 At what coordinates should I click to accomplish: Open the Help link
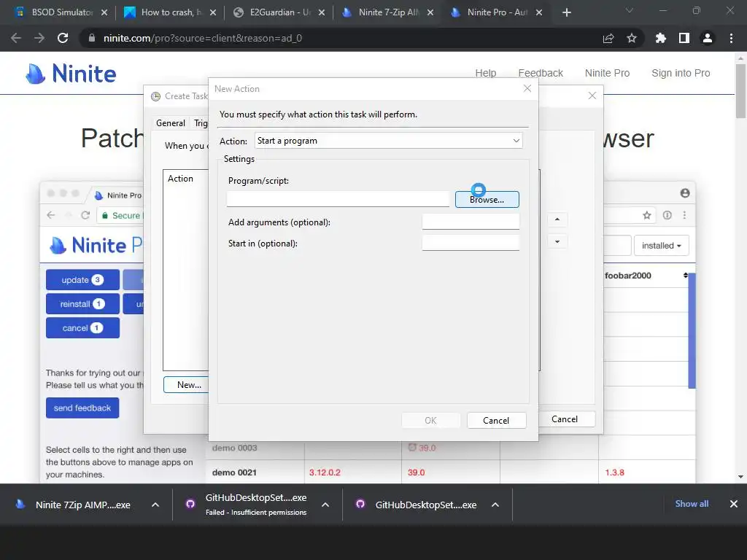(485, 73)
